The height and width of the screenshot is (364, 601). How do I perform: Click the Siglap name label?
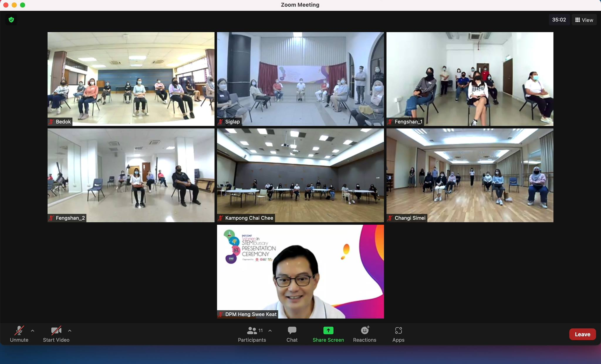click(232, 121)
